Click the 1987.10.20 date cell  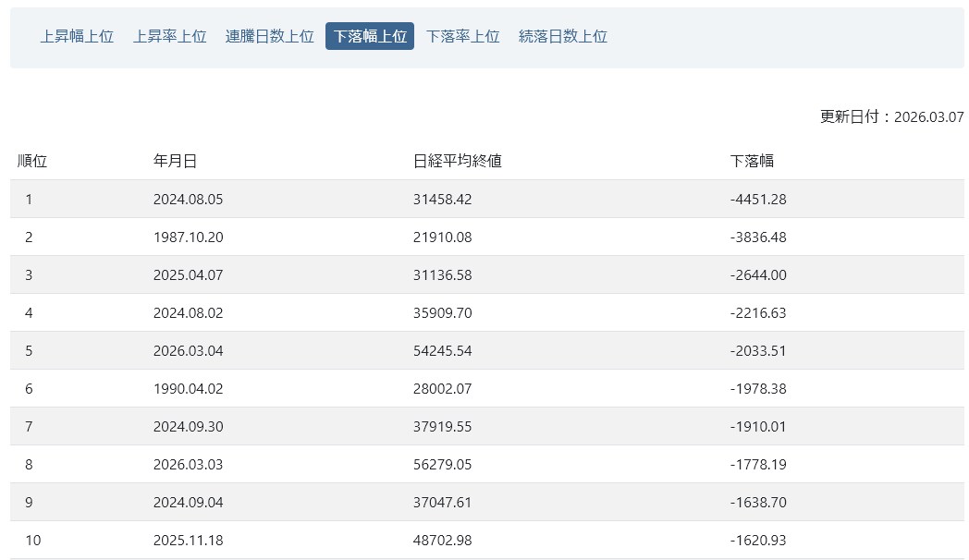(x=188, y=237)
